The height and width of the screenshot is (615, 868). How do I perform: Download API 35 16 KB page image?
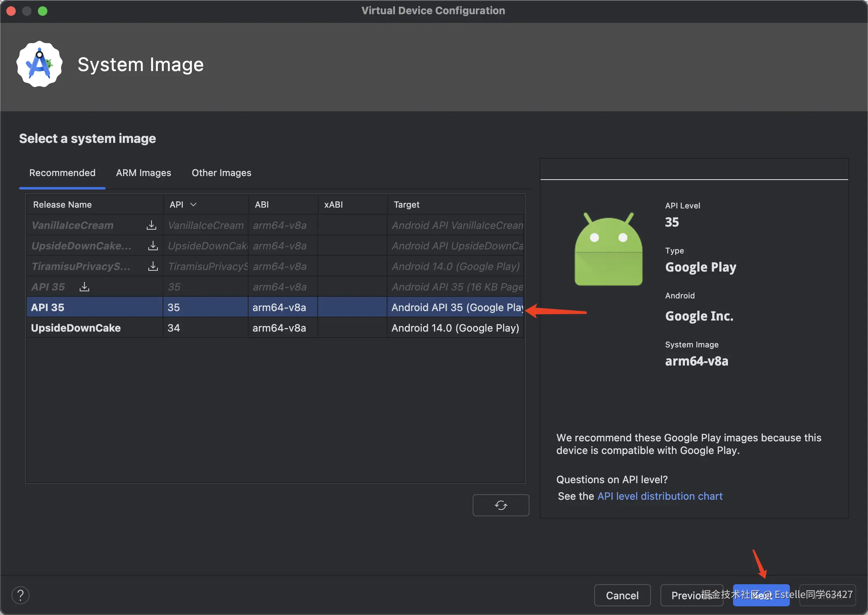(84, 287)
